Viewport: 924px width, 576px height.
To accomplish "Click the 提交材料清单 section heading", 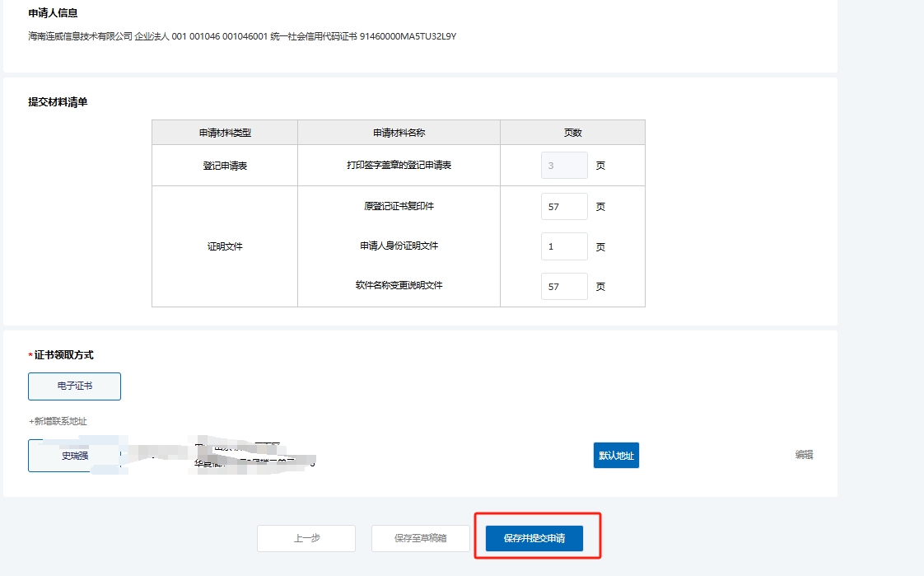I will click(58, 102).
